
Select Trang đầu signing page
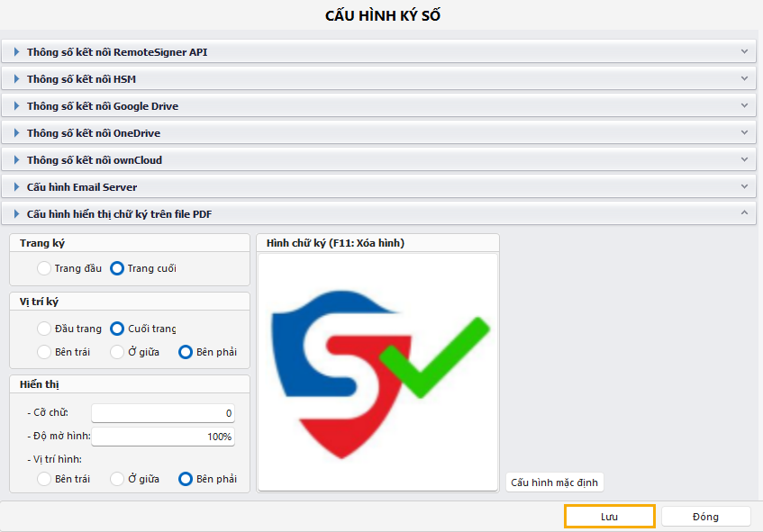tap(44, 268)
